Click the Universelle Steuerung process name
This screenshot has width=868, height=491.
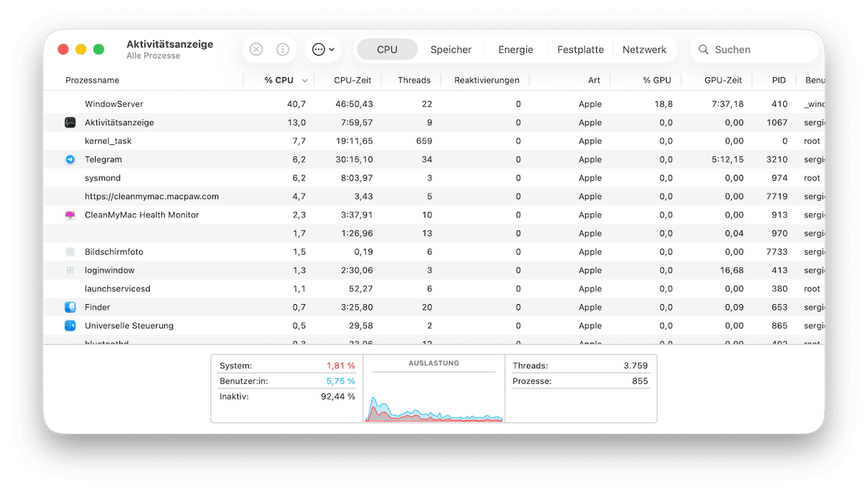(x=129, y=326)
